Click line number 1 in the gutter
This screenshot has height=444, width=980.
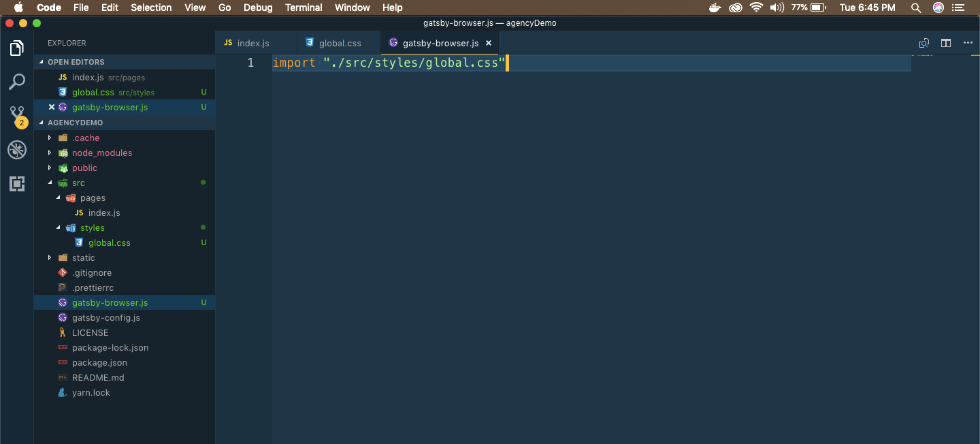coord(250,63)
